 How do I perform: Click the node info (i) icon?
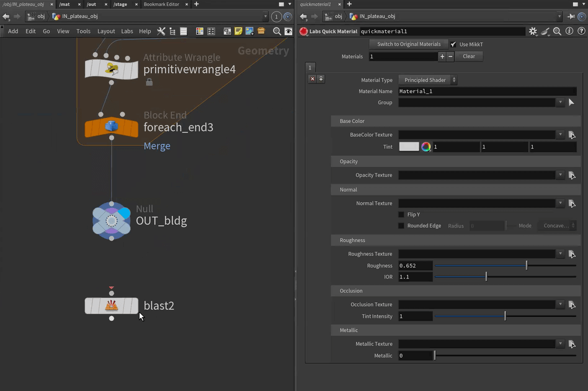[x=569, y=31]
